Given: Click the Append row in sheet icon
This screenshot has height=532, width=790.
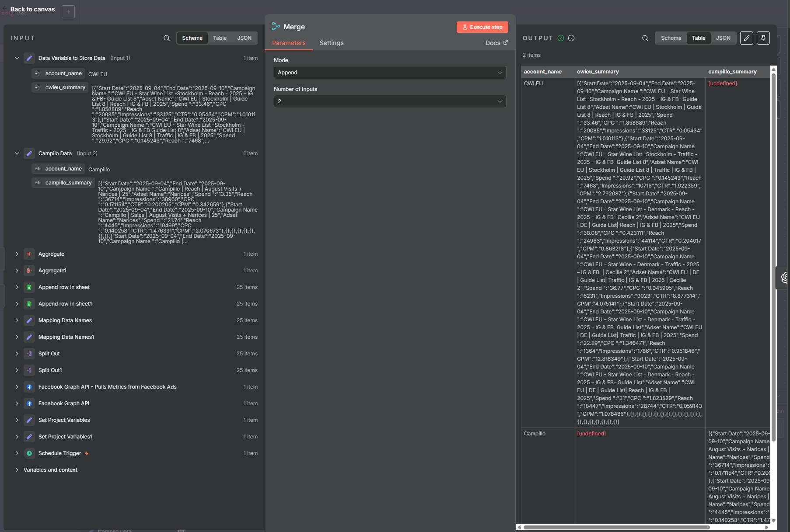Looking at the screenshot, I should click(x=29, y=287).
